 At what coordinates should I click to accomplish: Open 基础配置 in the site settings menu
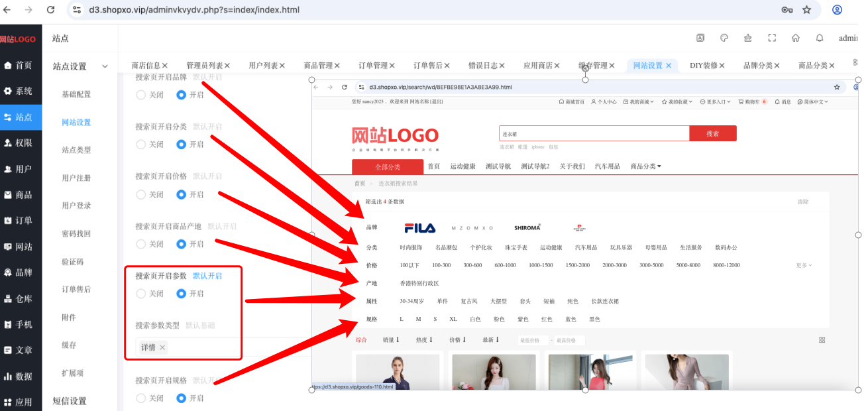(76, 94)
